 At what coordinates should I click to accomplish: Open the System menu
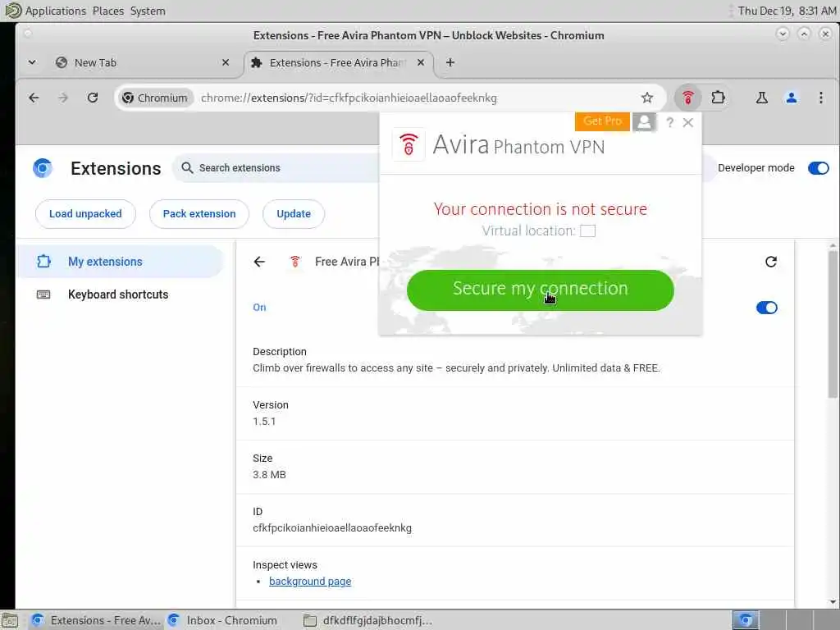pyautogui.click(x=148, y=11)
